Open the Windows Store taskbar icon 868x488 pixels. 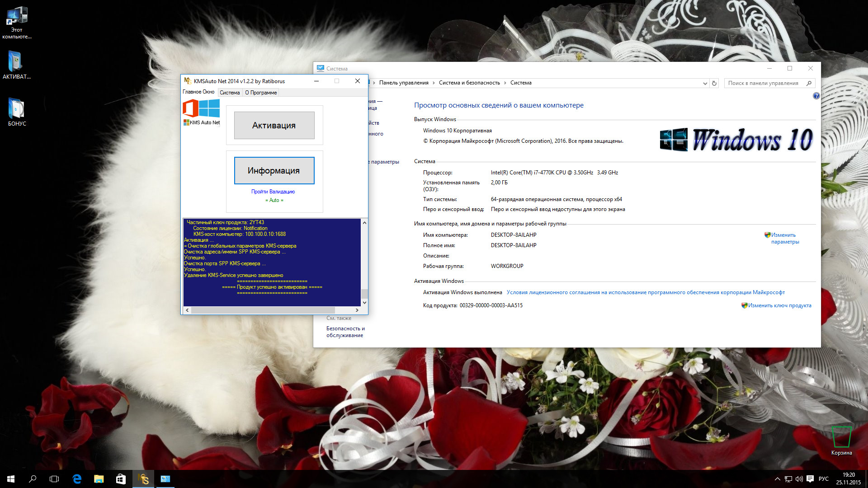coord(121,479)
